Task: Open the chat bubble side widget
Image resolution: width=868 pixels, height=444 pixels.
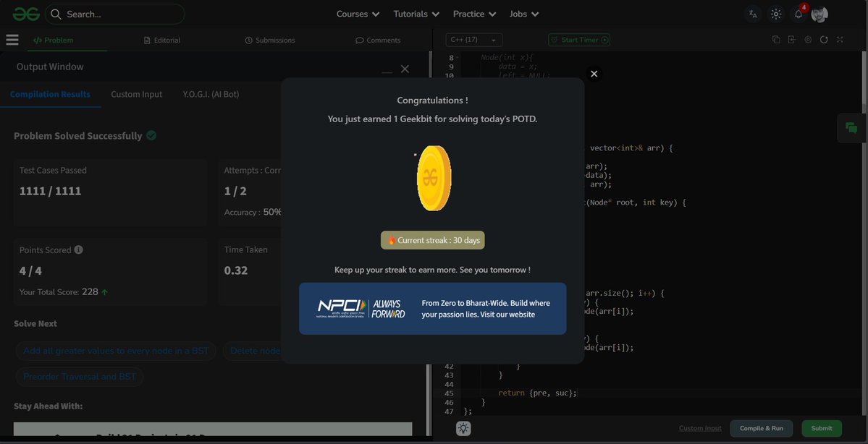Action: pos(851,128)
